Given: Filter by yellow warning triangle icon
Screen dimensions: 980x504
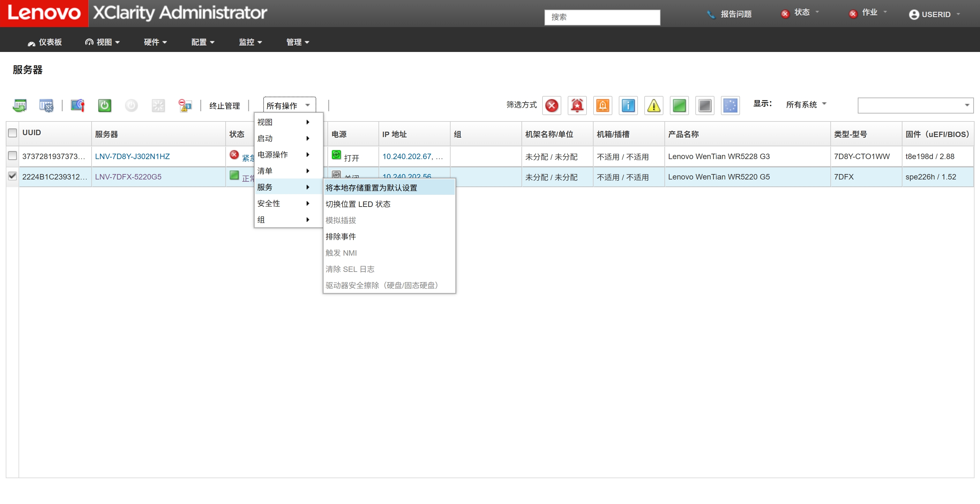Looking at the screenshot, I should pos(653,105).
